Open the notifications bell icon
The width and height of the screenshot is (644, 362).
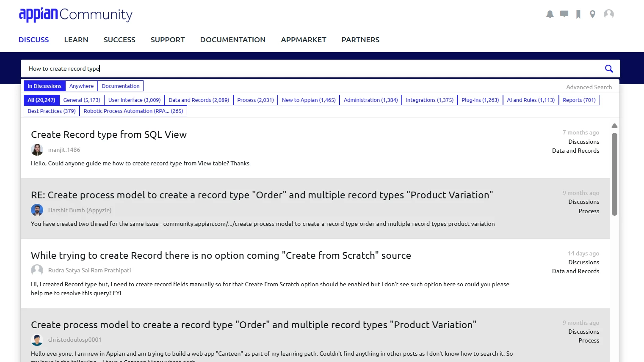(550, 14)
